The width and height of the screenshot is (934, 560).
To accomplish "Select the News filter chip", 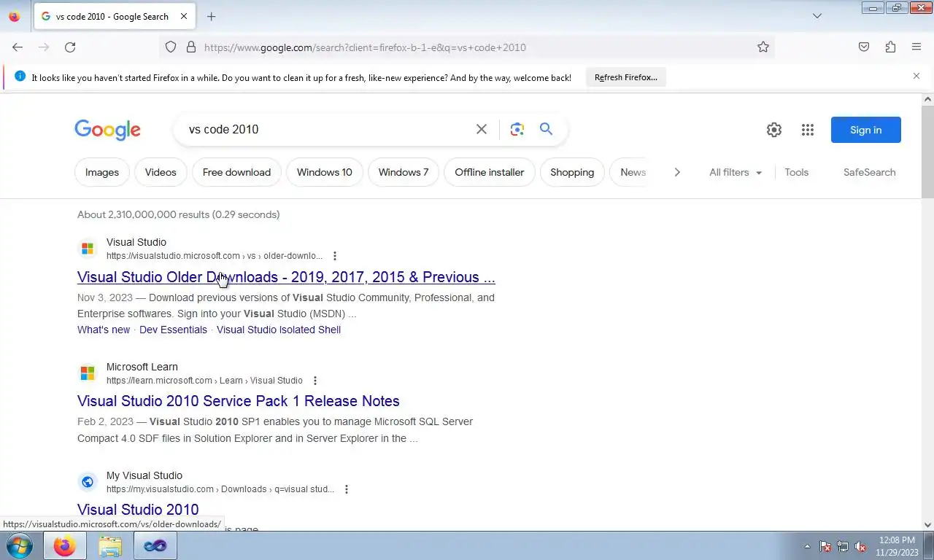I will tap(632, 172).
